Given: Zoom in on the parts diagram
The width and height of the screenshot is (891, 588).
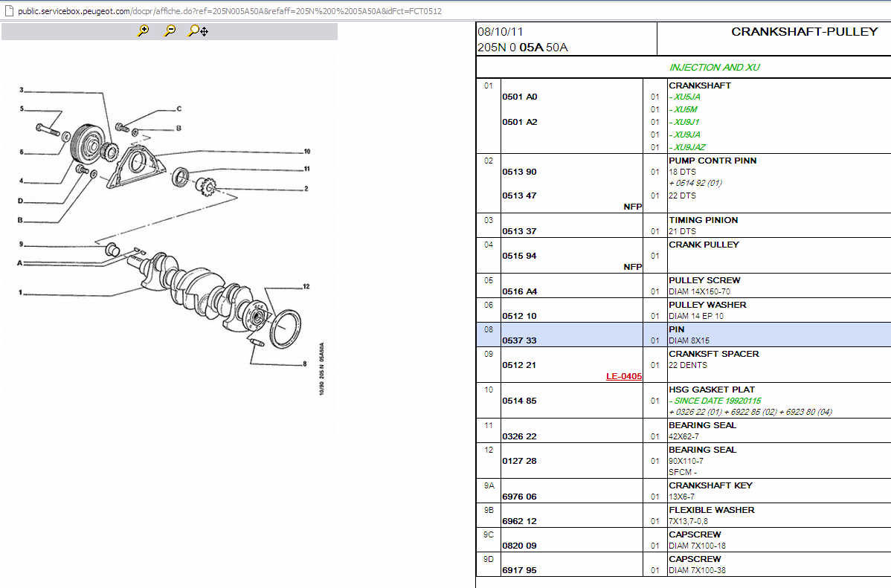Looking at the screenshot, I should (x=144, y=30).
